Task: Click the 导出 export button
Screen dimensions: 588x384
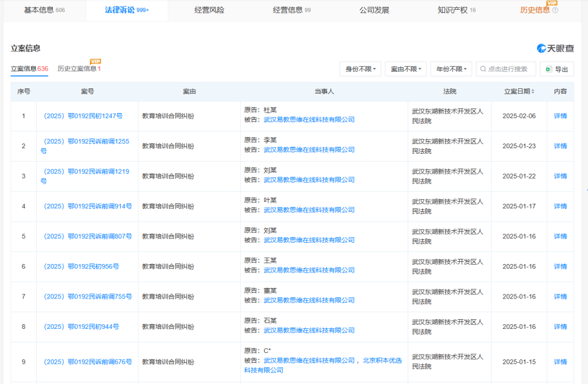Action: point(557,69)
